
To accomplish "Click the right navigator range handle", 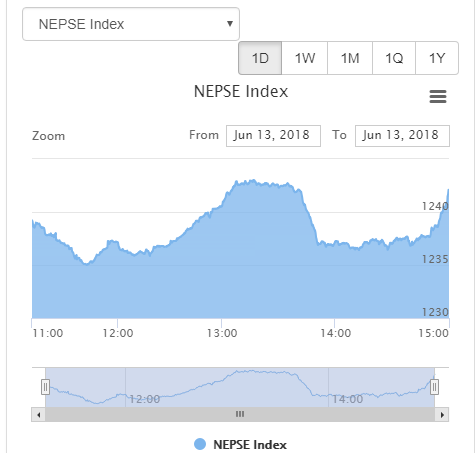I will 434,387.
